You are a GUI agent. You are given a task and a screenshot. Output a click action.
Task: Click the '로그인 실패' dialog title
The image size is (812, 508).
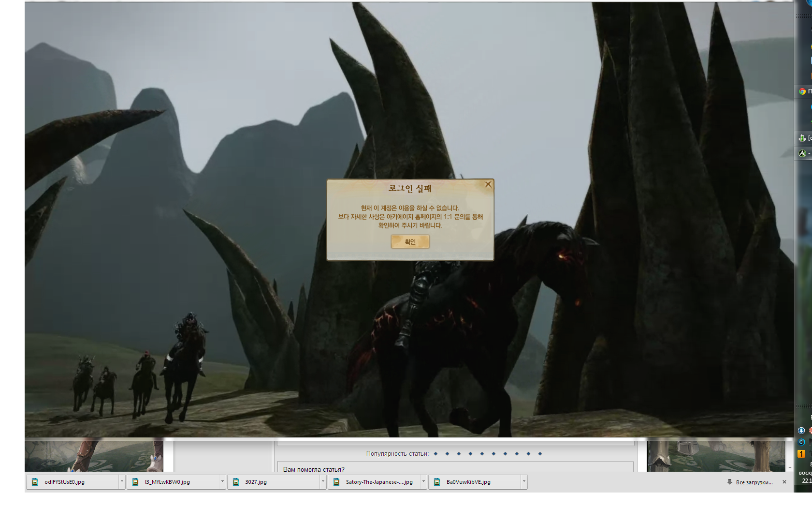410,188
